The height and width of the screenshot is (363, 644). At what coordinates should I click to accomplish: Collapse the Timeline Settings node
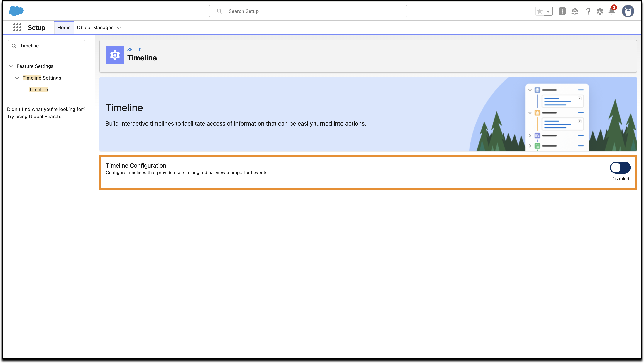pyautogui.click(x=17, y=78)
